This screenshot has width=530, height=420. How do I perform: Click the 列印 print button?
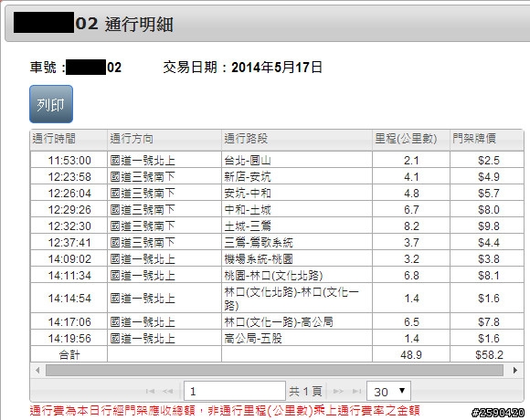pyautogui.click(x=51, y=104)
